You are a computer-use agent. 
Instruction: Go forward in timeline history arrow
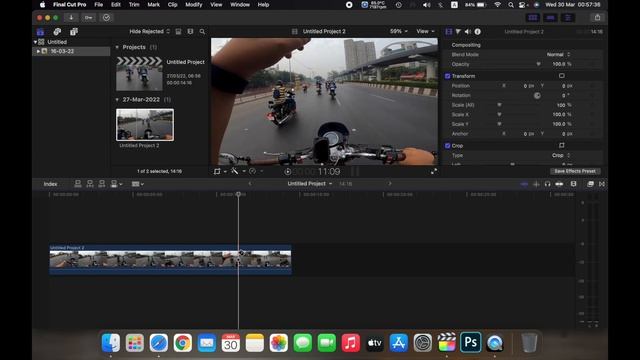click(390, 184)
